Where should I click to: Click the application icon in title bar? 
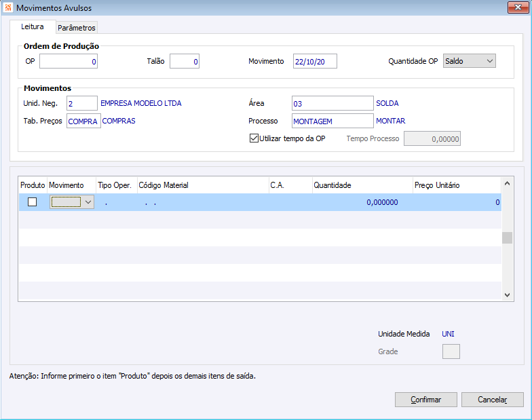click(8, 7)
